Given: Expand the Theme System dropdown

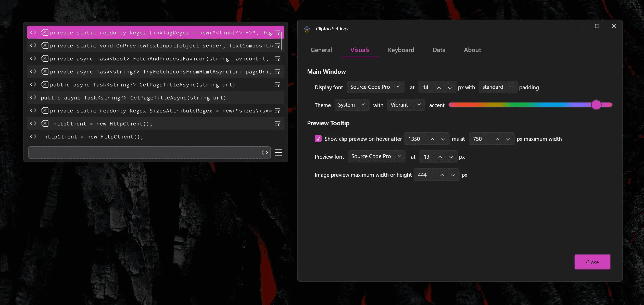Looking at the screenshot, I should click(x=351, y=105).
